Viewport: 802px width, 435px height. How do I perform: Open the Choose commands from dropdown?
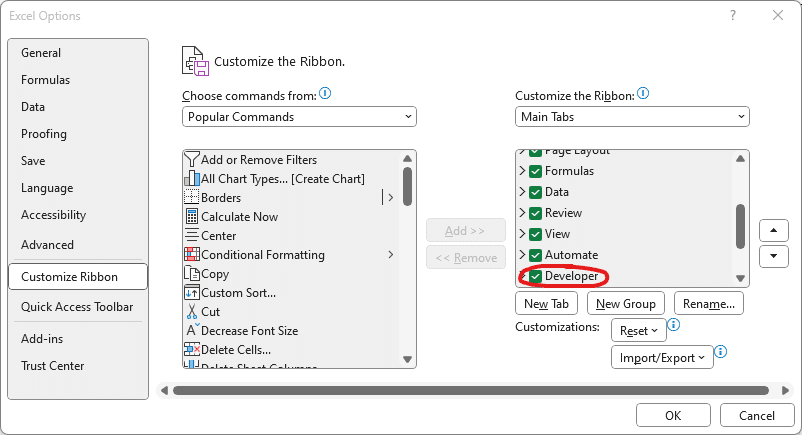(x=299, y=117)
